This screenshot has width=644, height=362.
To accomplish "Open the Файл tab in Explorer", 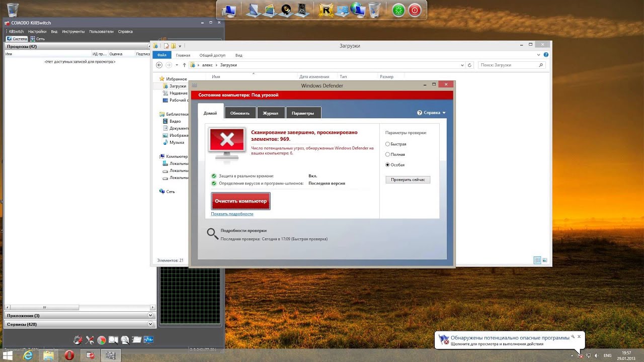I will point(162,55).
